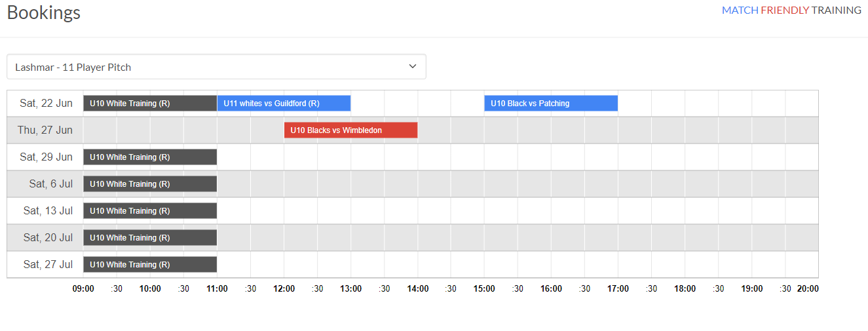
Task: Click the dropdown chevron arrow
Action: click(413, 66)
